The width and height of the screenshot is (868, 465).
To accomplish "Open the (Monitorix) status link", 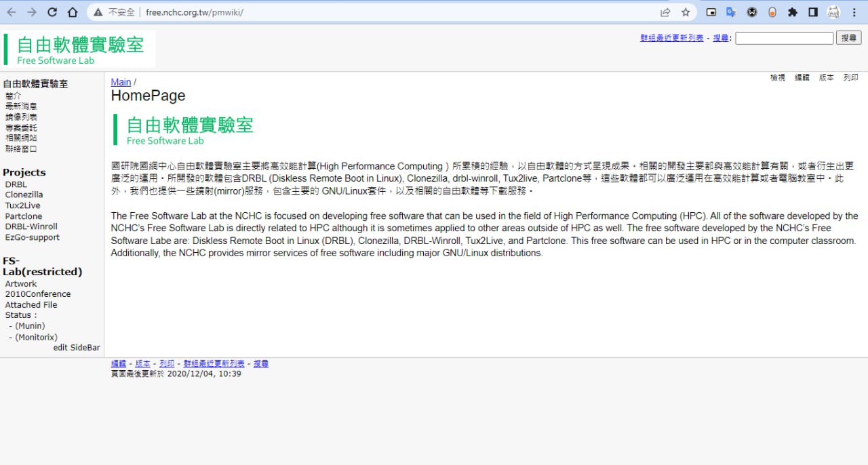I will click(37, 337).
